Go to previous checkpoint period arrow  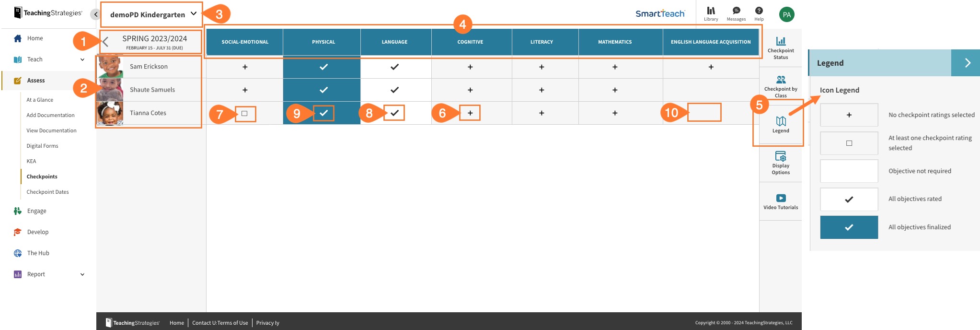pyautogui.click(x=106, y=42)
